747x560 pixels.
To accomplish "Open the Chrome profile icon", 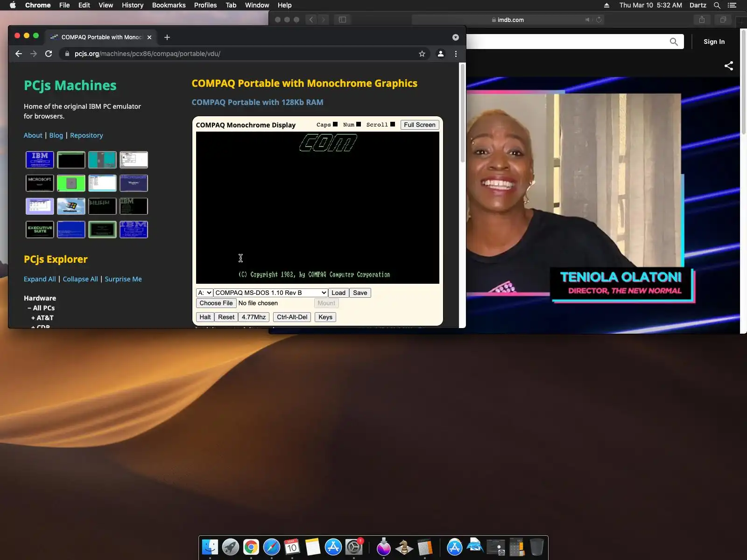I will (440, 54).
